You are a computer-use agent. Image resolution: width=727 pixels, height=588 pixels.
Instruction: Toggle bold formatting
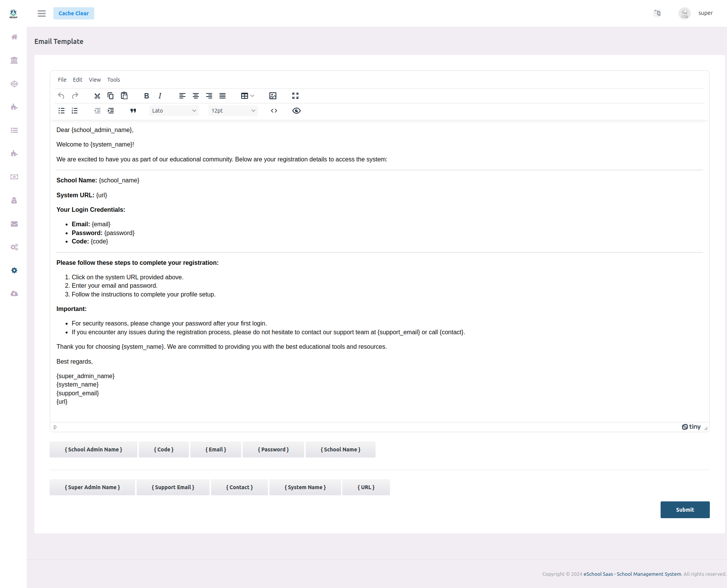(x=147, y=96)
